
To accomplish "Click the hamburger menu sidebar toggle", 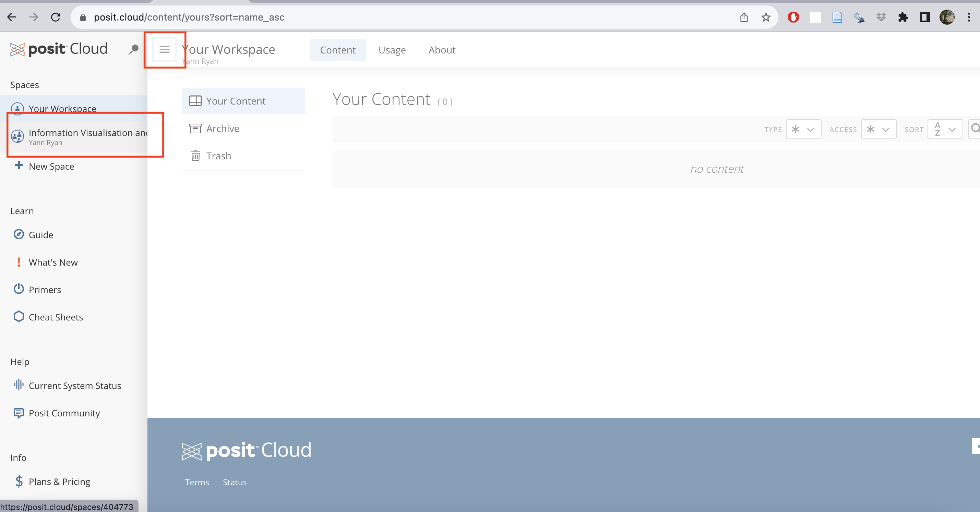I will point(164,49).
